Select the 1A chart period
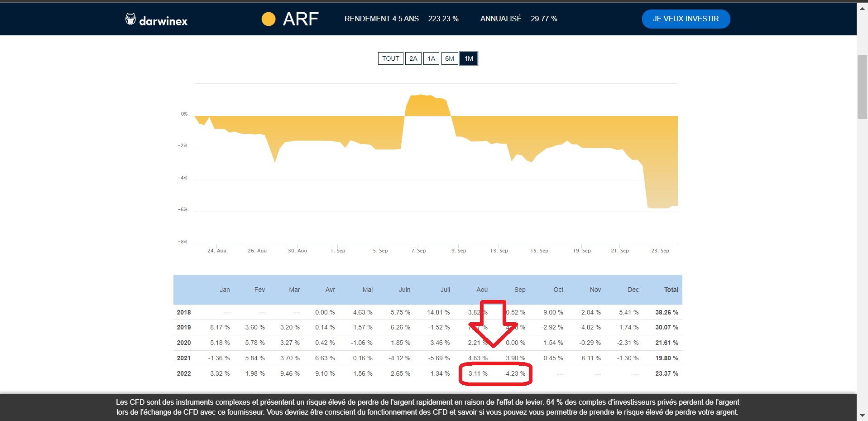The image size is (868, 421). click(431, 58)
